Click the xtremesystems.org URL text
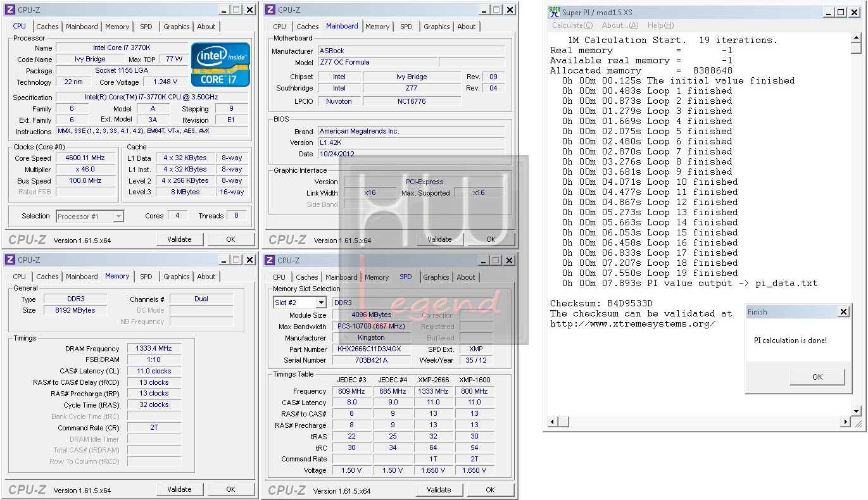 click(632, 324)
